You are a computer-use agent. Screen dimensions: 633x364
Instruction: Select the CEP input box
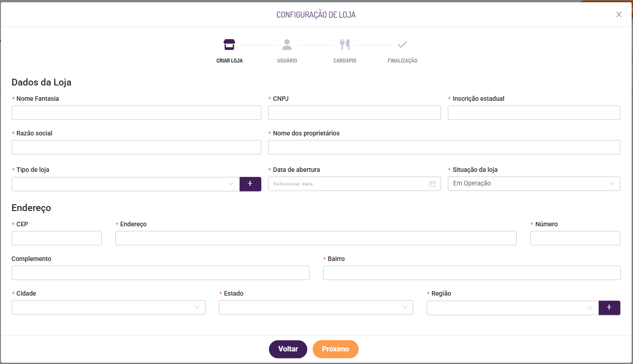pos(56,238)
